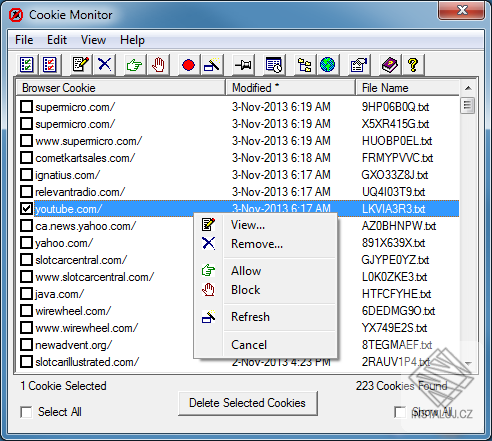Sort list by Modified column header
492x441 pixels.
point(290,88)
